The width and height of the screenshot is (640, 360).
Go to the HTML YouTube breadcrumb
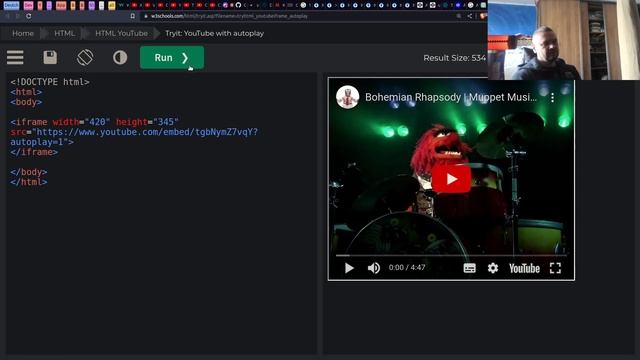tap(121, 33)
